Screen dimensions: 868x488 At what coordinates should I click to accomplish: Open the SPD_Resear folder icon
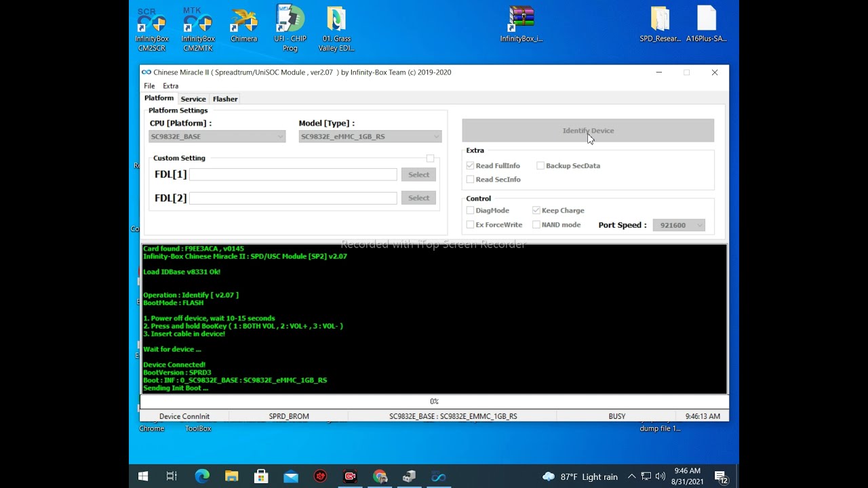(660, 25)
